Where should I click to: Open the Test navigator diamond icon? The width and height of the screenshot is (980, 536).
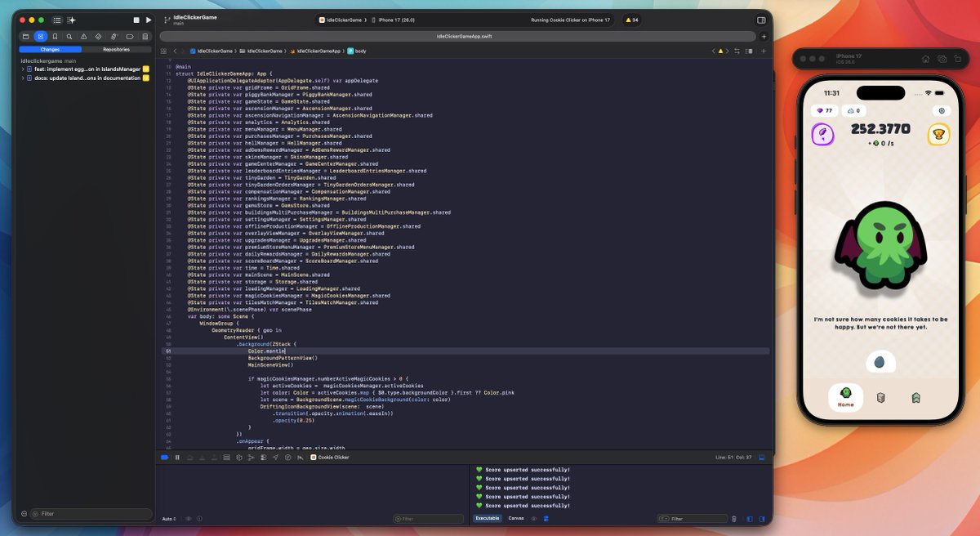point(99,37)
